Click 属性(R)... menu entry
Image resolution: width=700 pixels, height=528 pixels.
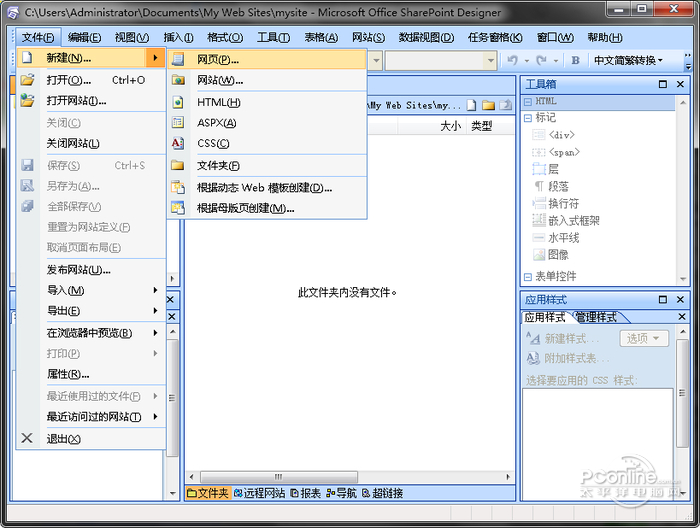pyautogui.click(x=91, y=374)
